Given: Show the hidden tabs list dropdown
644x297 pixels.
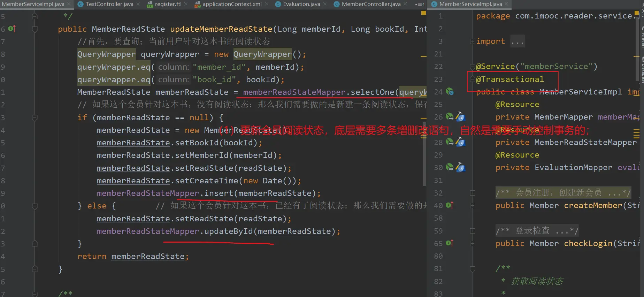Looking at the screenshot, I should [x=420, y=4].
